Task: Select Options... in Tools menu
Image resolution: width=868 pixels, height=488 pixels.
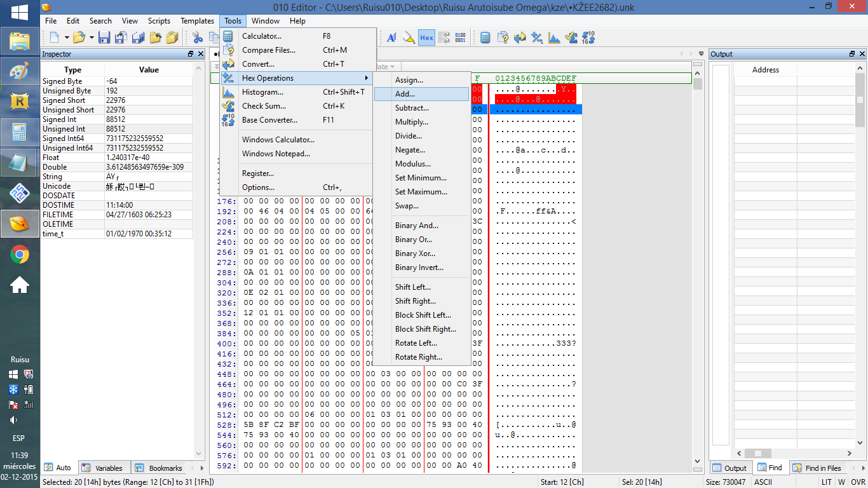Action: tap(297, 187)
